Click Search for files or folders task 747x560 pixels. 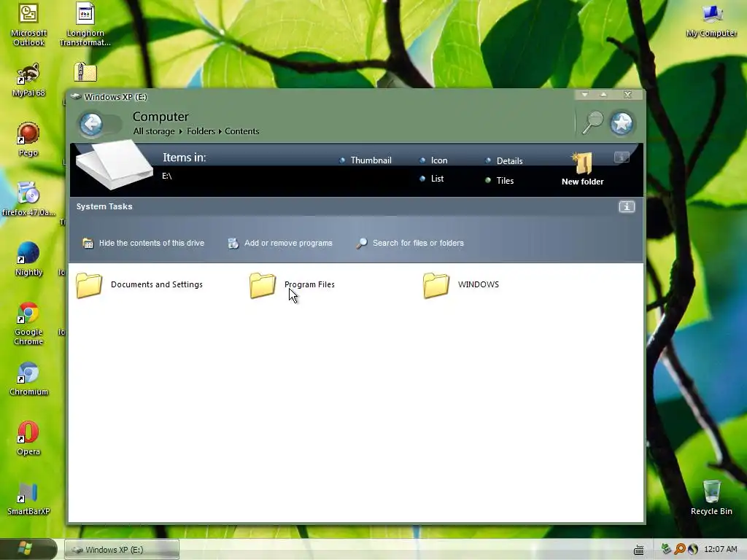tap(410, 244)
